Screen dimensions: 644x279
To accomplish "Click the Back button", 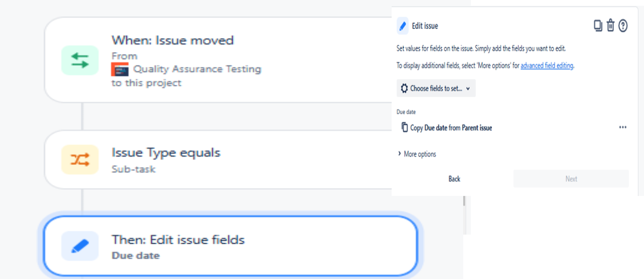I will [x=454, y=178].
